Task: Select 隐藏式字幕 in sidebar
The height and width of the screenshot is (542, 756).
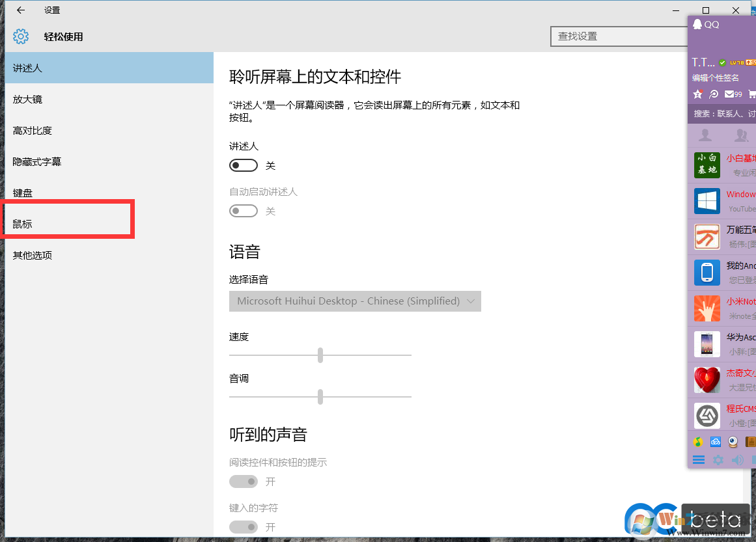Action: (x=109, y=162)
